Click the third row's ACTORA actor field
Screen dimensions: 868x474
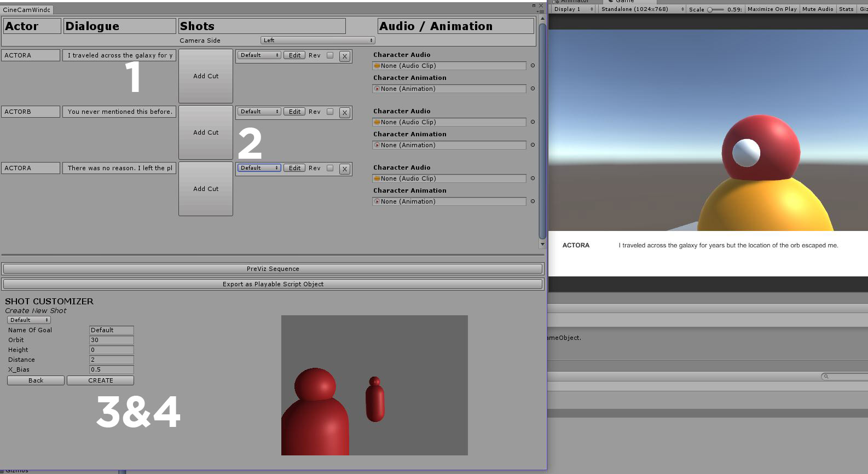(x=31, y=168)
